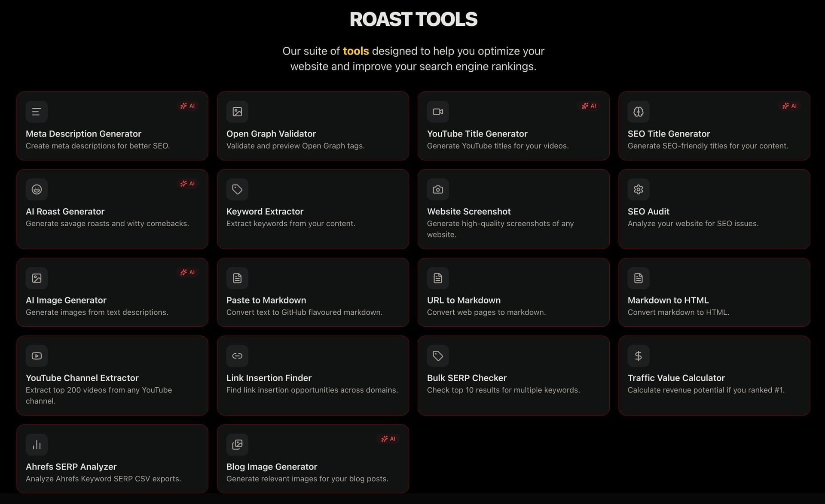This screenshot has width=825, height=504.
Task: Click the play icon on YouTube Channel Extractor
Action: pos(37,356)
